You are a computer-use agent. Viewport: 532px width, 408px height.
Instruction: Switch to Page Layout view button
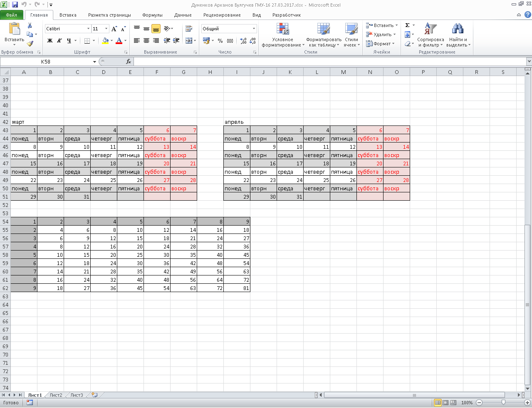(445, 403)
